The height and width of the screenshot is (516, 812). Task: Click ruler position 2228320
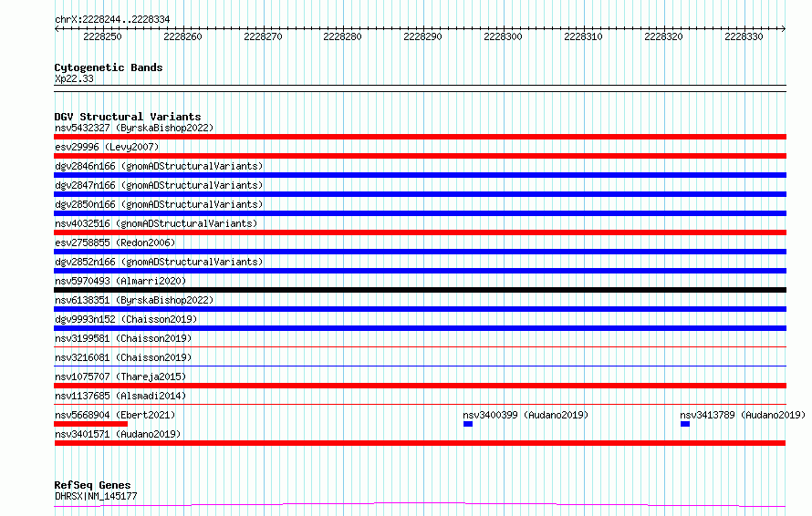[663, 36]
